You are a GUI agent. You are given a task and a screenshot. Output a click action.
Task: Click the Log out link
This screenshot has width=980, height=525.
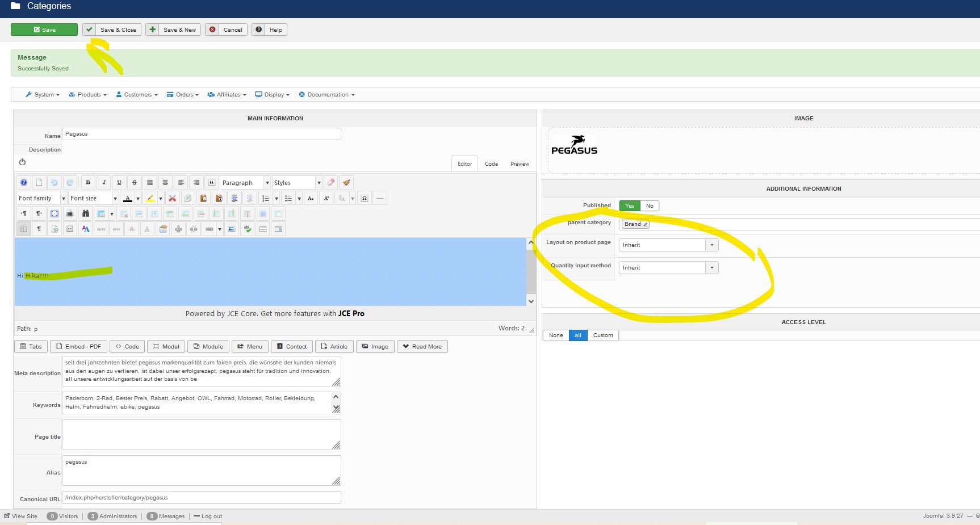pos(208,516)
